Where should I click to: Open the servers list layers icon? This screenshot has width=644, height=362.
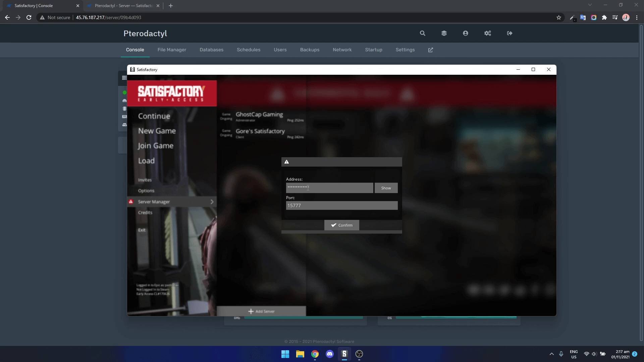[x=444, y=33]
